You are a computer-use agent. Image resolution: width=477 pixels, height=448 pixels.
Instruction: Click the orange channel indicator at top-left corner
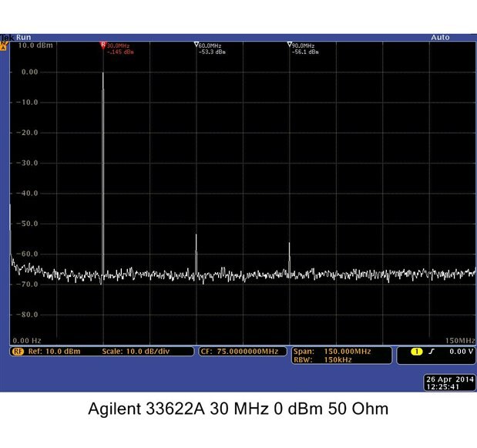(3, 46)
